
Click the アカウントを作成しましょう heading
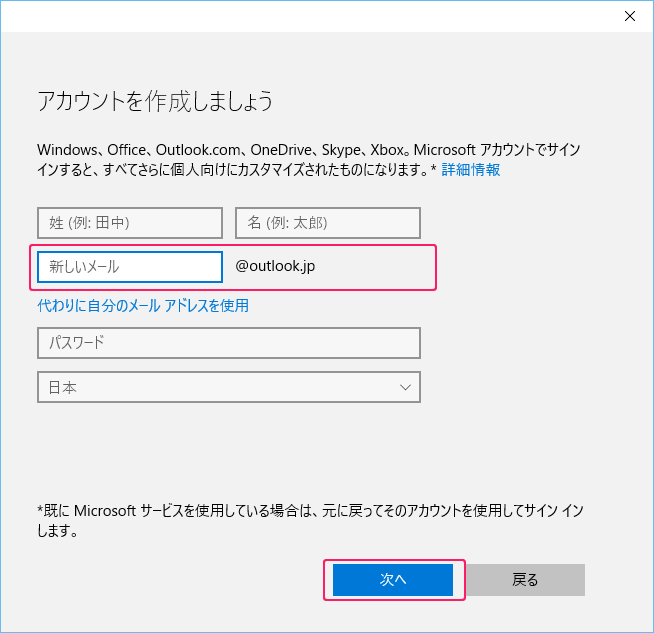(155, 101)
